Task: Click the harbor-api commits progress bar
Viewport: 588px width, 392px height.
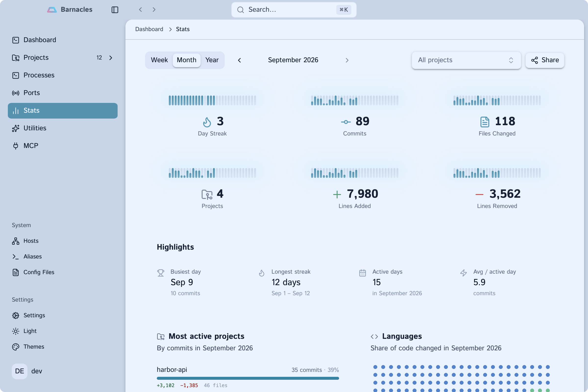Action: click(248, 378)
